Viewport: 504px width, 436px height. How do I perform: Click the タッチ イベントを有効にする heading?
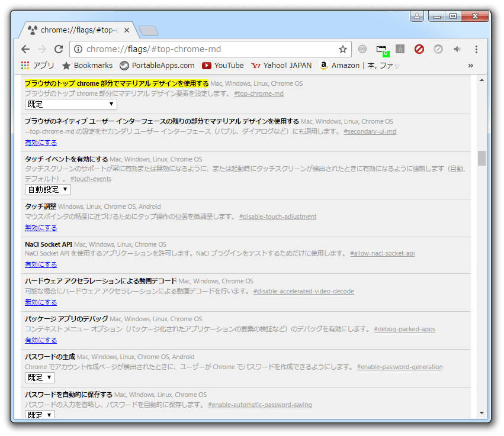66,159
